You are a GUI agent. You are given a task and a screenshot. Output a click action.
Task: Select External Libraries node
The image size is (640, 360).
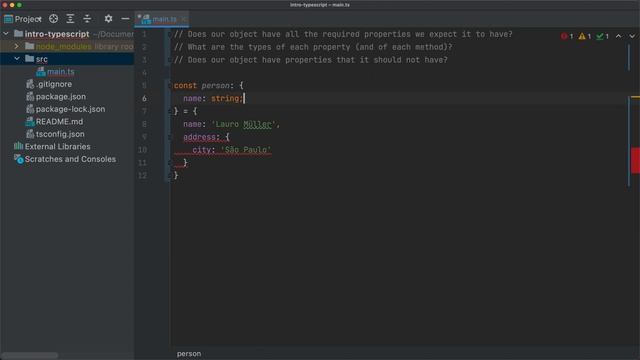[58, 147]
